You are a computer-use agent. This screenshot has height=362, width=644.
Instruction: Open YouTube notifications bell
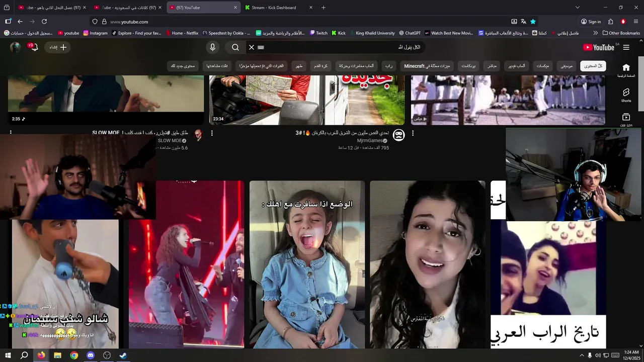(x=34, y=47)
